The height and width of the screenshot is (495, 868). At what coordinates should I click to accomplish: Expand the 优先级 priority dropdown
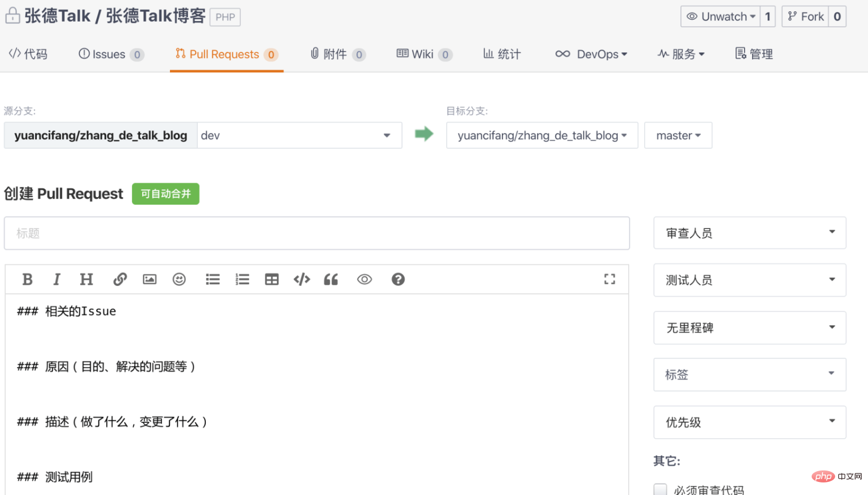(x=750, y=422)
